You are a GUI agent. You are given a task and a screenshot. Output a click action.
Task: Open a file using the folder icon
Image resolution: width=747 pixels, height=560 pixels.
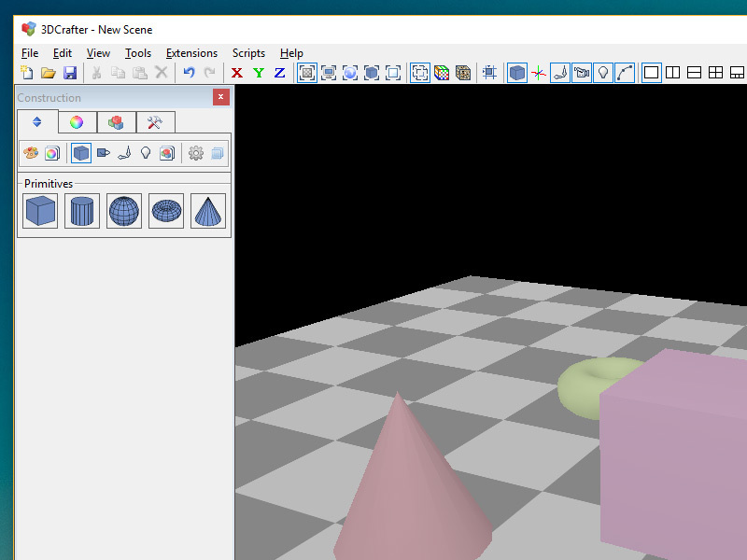[x=49, y=73]
